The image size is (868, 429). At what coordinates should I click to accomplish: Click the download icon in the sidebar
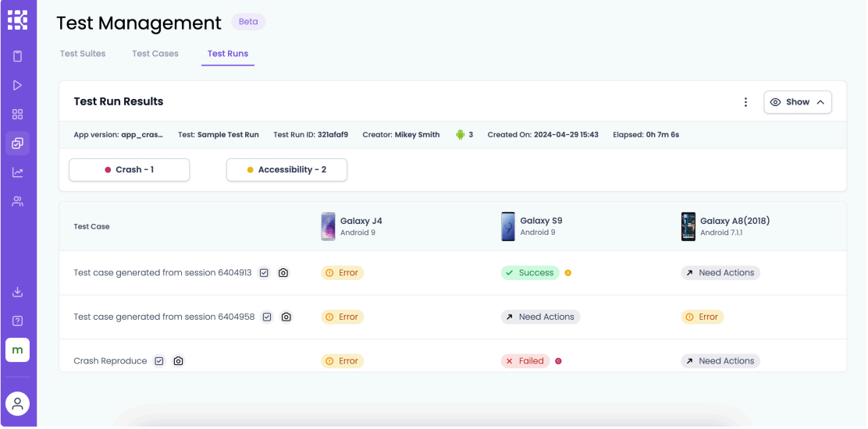tap(18, 292)
